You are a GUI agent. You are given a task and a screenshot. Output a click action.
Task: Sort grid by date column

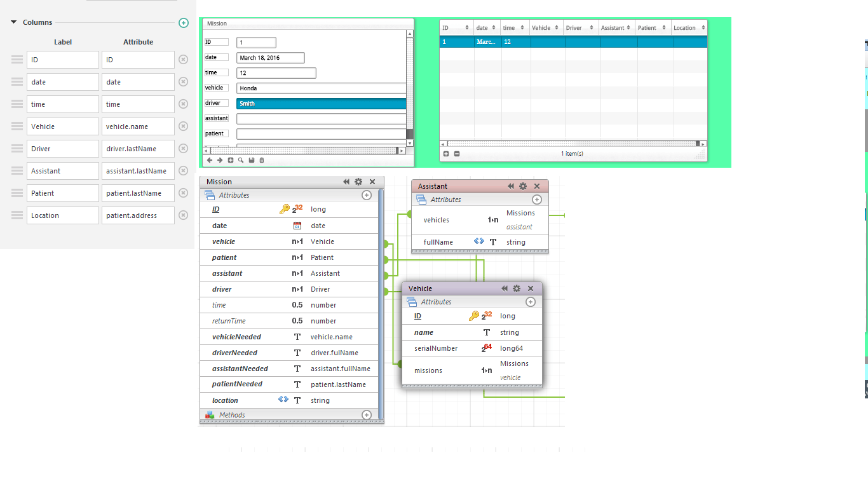[487, 27]
